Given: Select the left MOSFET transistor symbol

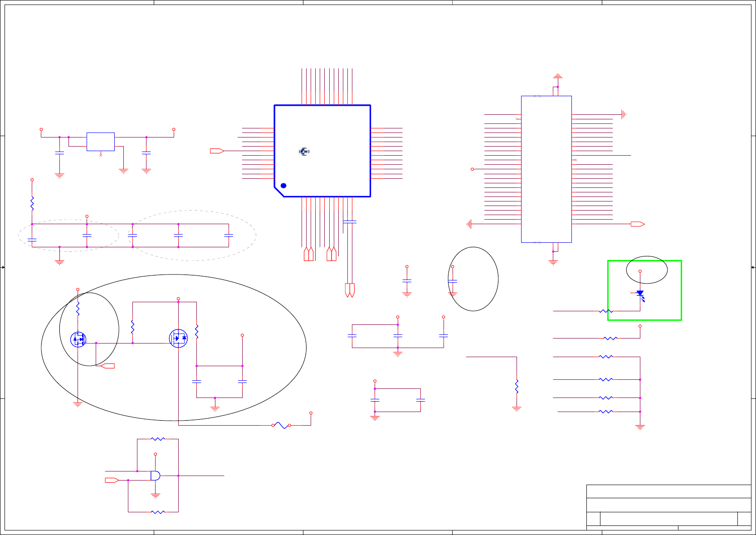Looking at the screenshot, I should pyautogui.click(x=78, y=339).
